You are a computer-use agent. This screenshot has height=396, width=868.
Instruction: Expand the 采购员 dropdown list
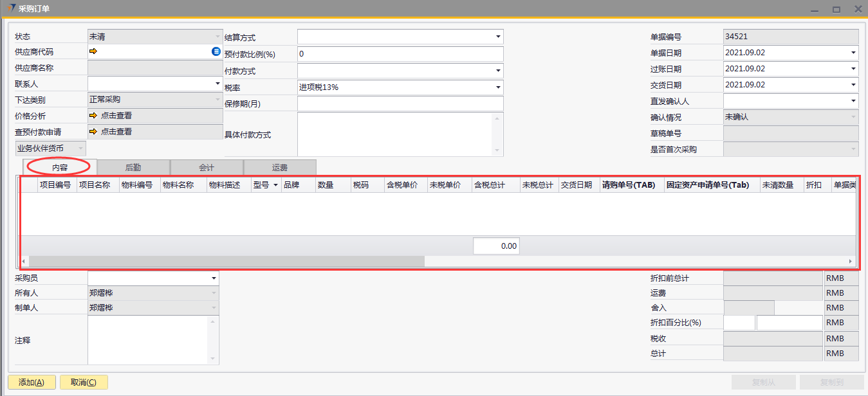click(x=213, y=278)
